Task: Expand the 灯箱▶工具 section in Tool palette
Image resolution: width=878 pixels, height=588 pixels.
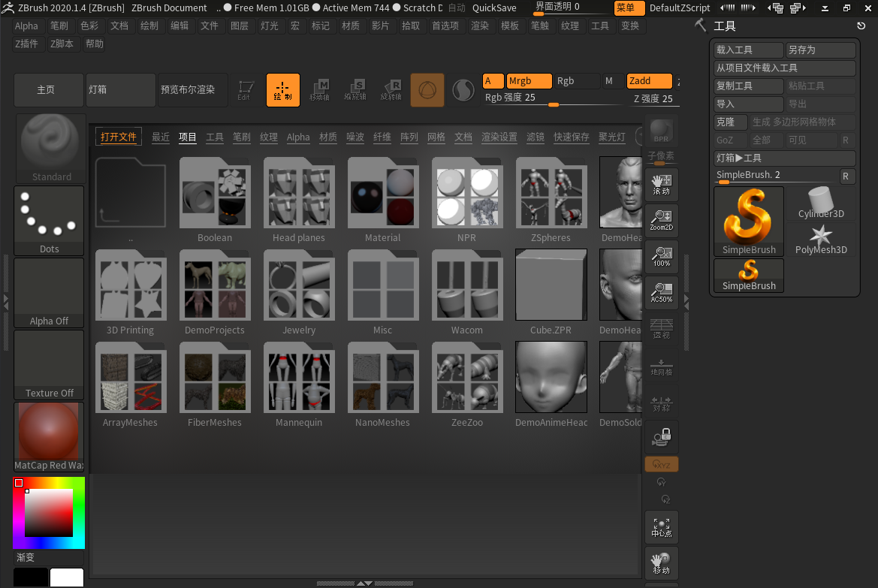Action: tap(783, 158)
